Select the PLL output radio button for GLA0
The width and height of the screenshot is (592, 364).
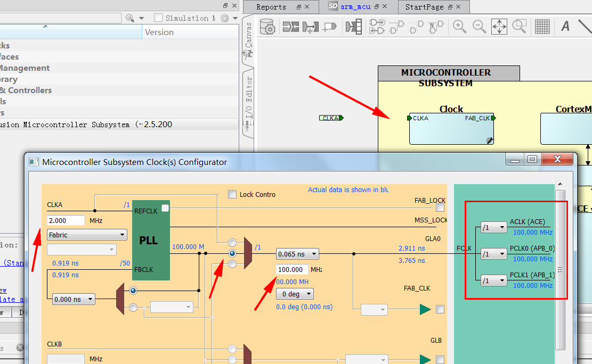(x=232, y=253)
